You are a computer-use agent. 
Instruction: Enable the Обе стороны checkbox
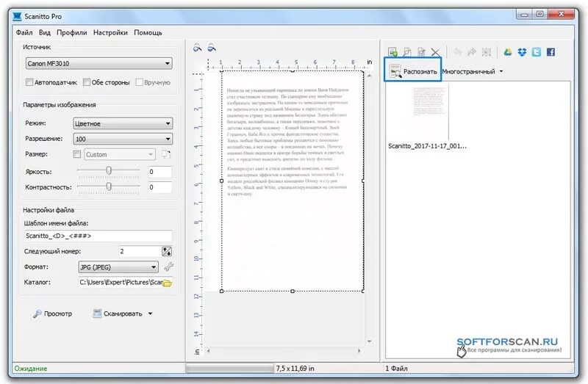(87, 82)
